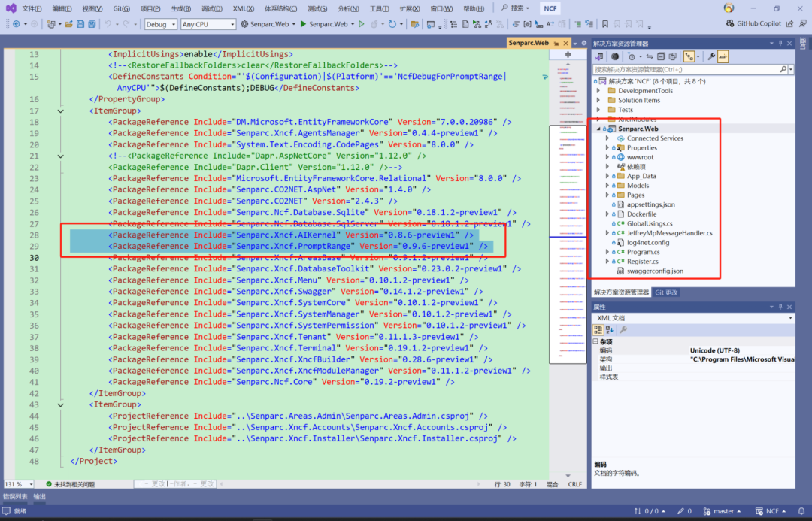This screenshot has width=812, height=521.
Task: Click the 搜索 search button in title bar
Action: (x=515, y=8)
